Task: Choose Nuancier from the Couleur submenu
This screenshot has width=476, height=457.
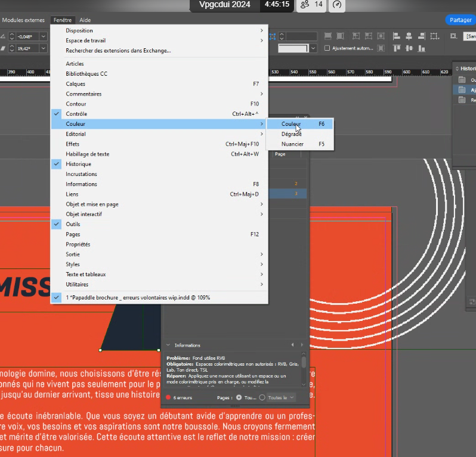Action: pos(292,144)
